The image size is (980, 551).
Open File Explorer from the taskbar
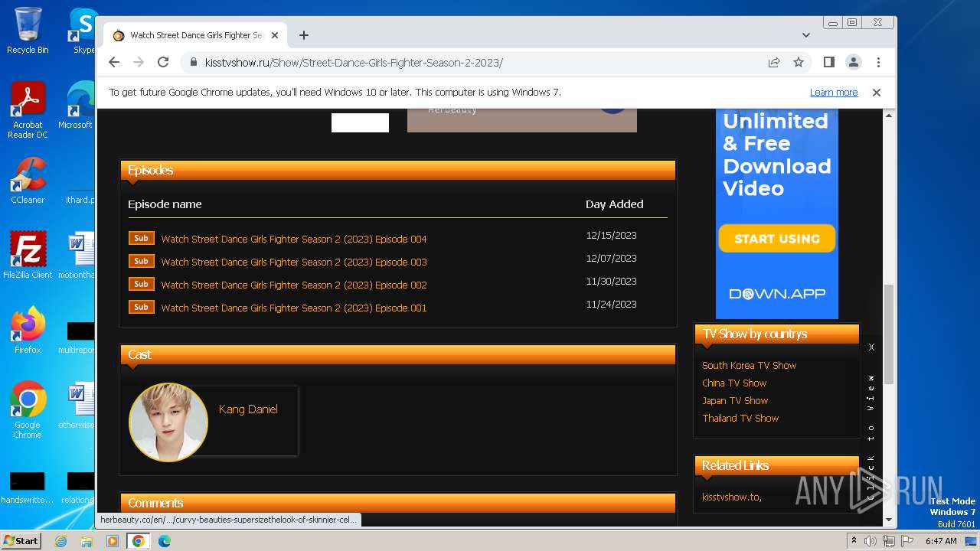click(87, 541)
